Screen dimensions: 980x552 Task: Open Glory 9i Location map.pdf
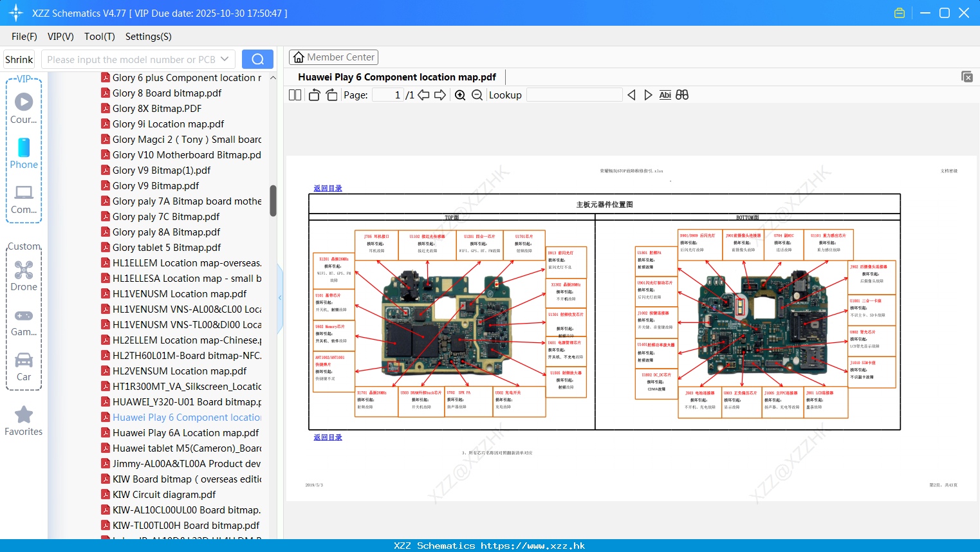(168, 124)
